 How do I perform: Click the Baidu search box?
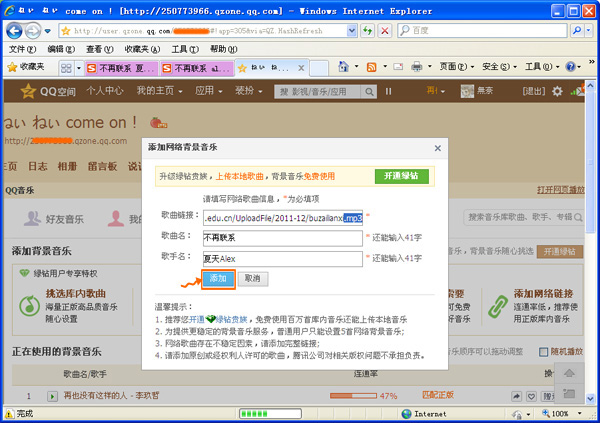(x=482, y=31)
